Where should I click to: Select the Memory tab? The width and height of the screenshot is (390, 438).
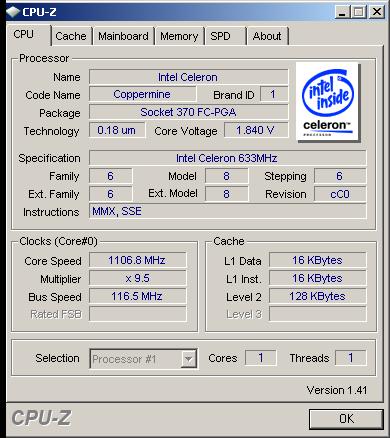179,36
